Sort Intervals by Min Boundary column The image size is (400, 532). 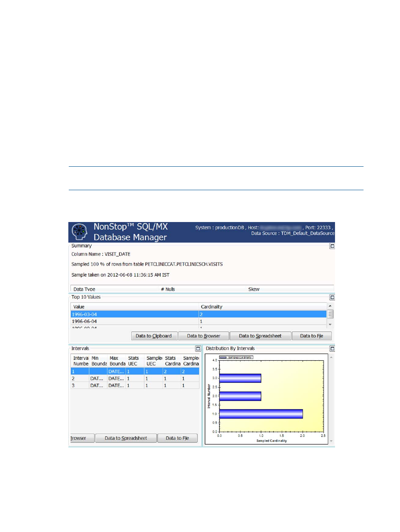point(99,361)
